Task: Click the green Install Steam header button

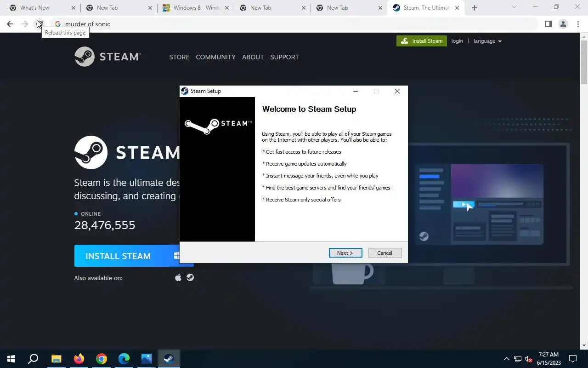Action: (x=422, y=41)
